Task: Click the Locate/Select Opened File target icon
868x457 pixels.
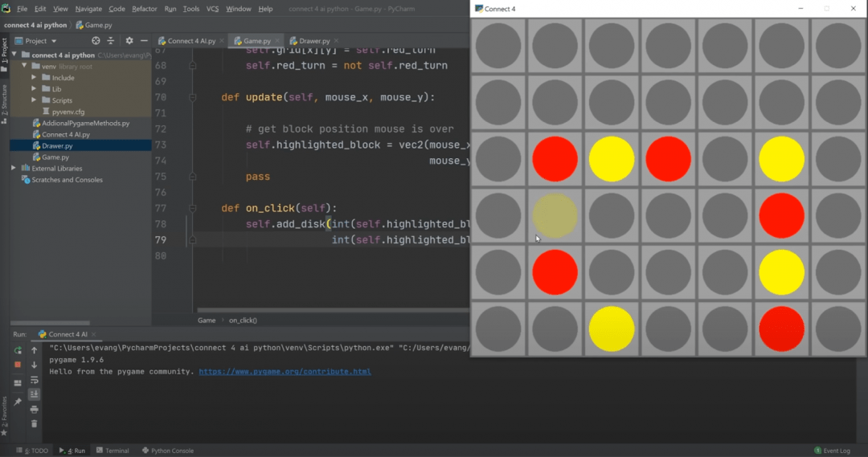Action: coord(96,40)
